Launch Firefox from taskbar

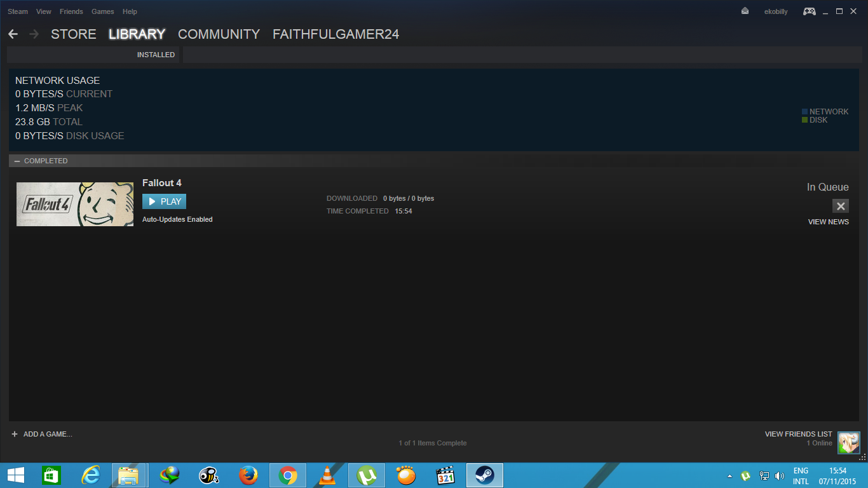pos(248,475)
